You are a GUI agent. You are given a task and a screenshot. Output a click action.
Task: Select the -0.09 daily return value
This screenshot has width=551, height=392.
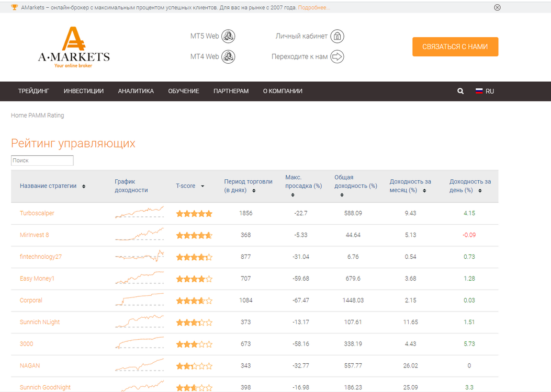469,235
